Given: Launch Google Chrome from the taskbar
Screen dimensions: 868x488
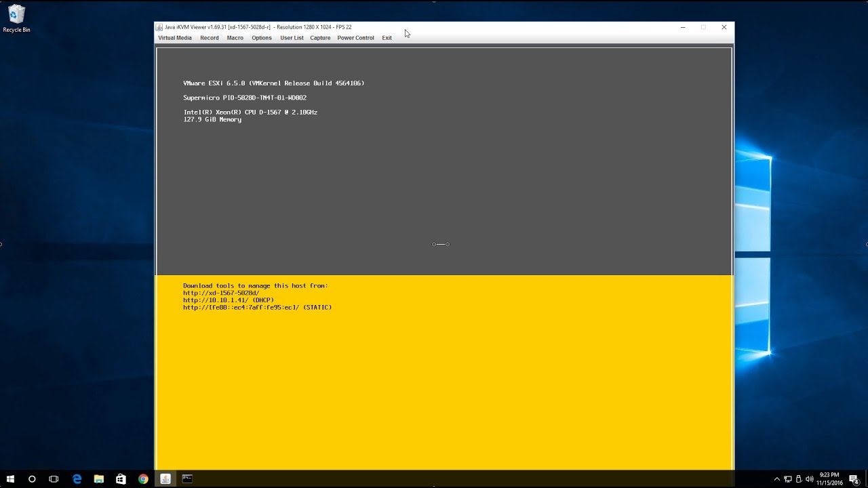Looking at the screenshot, I should tap(143, 479).
